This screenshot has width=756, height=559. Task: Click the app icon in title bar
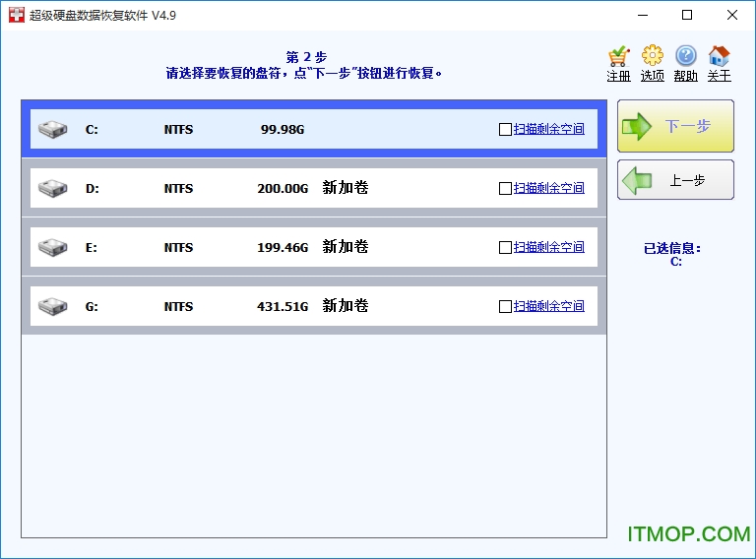(x=15, y=15)
